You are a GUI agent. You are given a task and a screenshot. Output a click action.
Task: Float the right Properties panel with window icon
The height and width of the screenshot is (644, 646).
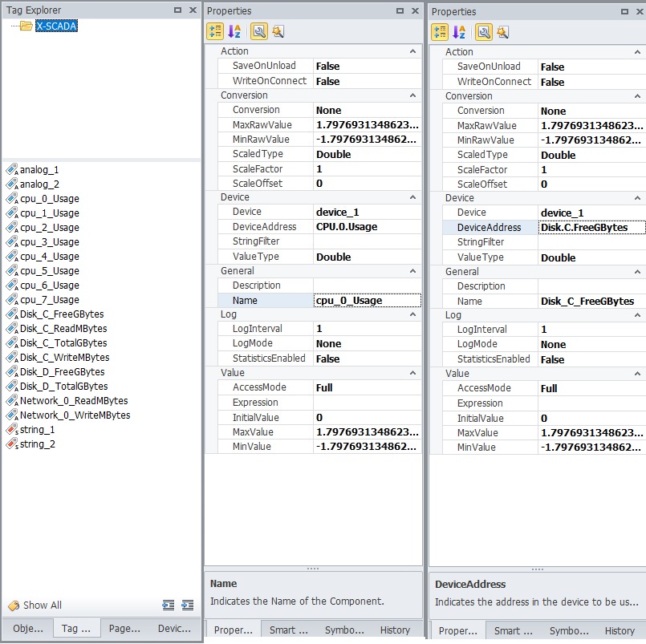624,11
